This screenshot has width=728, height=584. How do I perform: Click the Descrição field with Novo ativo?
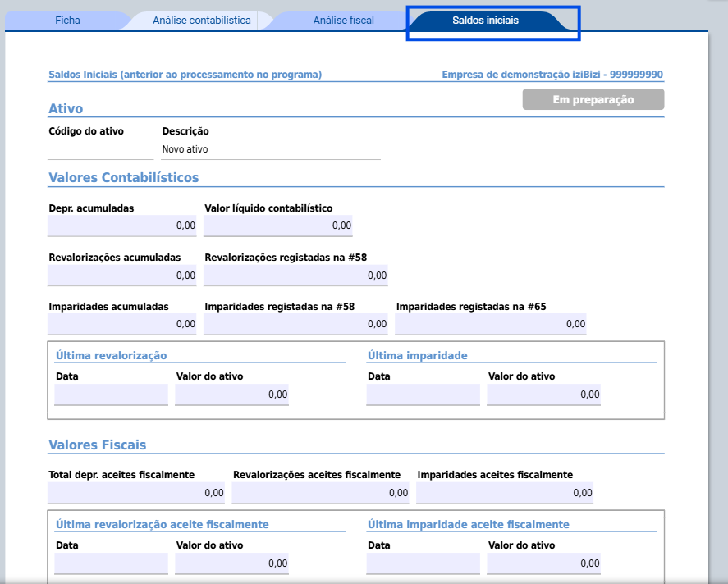(x=271, y=149)
